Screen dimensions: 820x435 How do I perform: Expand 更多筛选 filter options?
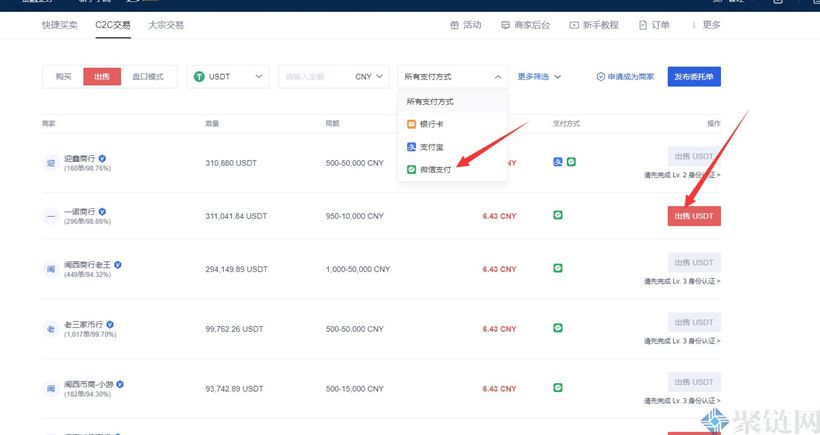tap(539, 77)
